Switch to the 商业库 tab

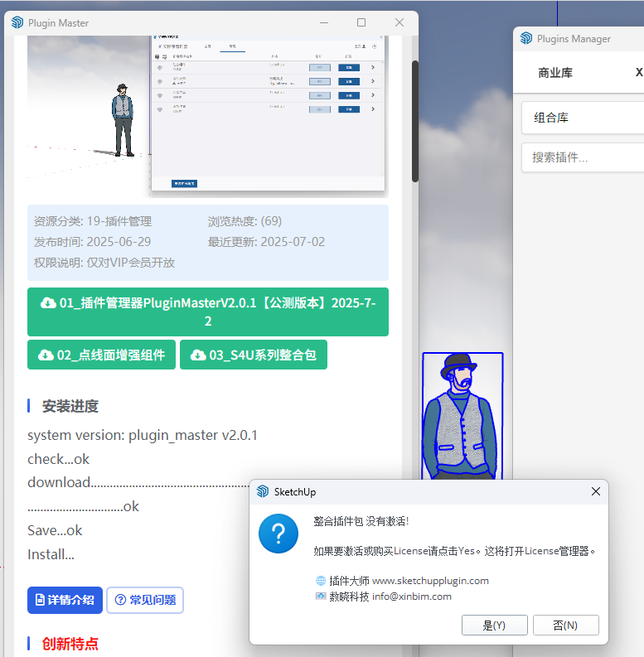555,73
